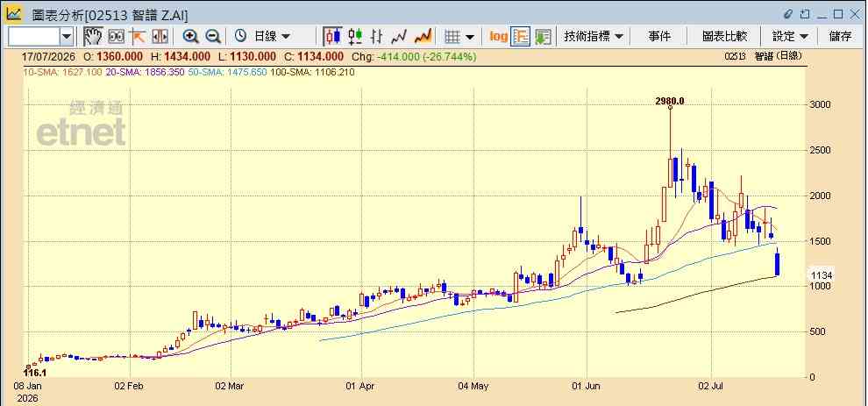868x406 pixels.
Task: Select the hand pan tool
Action: pos(93,37)
